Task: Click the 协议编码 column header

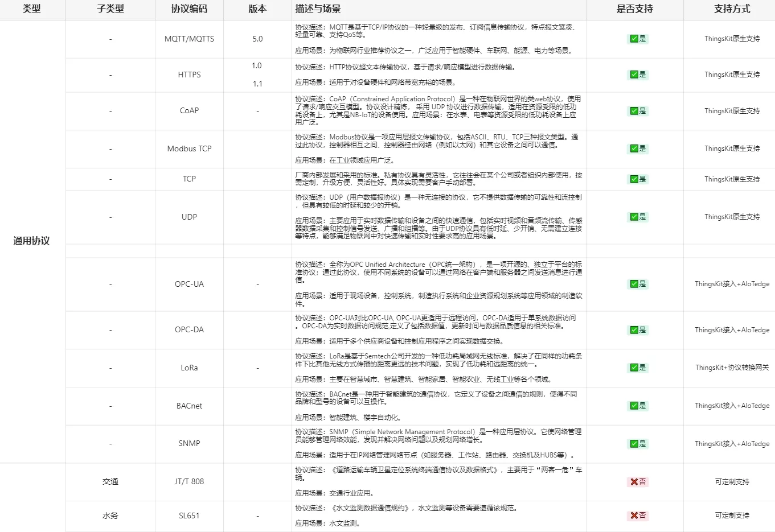Action: 189,9
